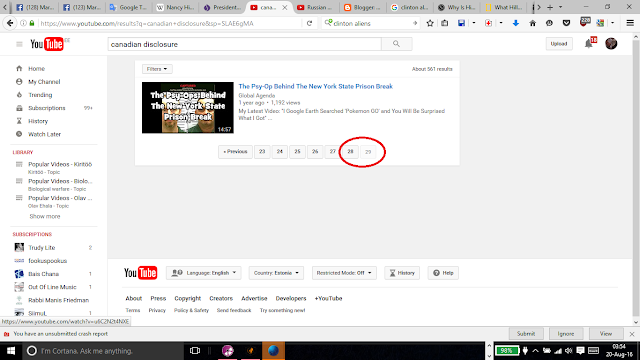Bookmark this page with star icon
The image size is (640, 360).
pos(430,23)
